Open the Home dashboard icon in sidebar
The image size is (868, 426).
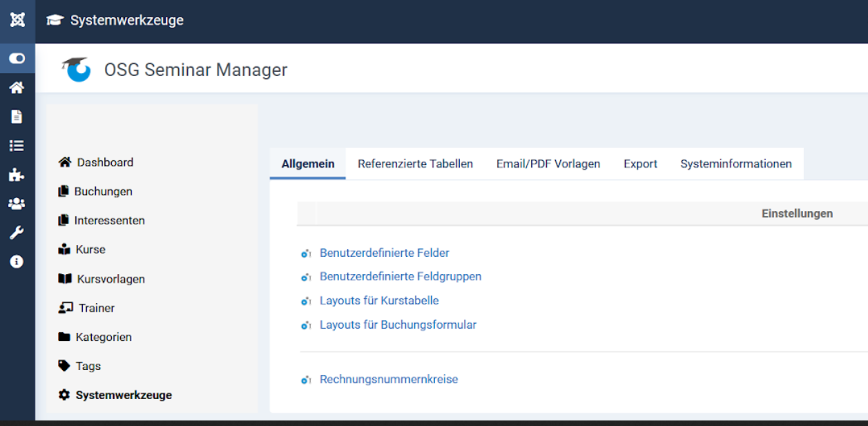click(17, 88)
